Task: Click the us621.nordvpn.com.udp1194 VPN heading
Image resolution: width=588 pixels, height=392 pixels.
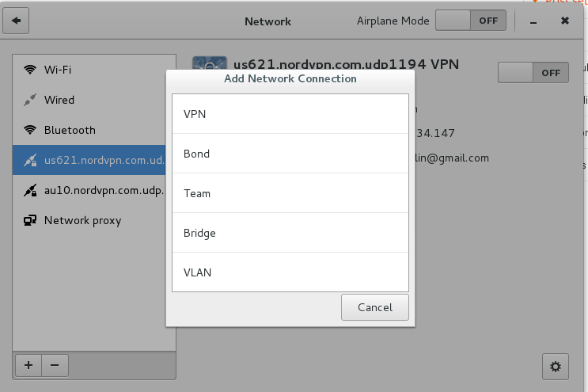Action: (x=346, y=64)
